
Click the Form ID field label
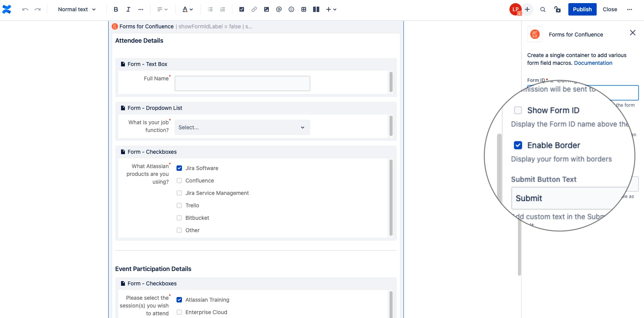point(536,80)
